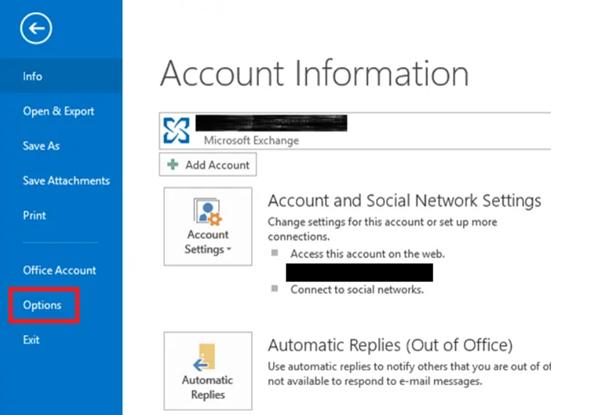Click Connect to social networks
This screenshot has height=415, width=602.
(x=357, y=290)
